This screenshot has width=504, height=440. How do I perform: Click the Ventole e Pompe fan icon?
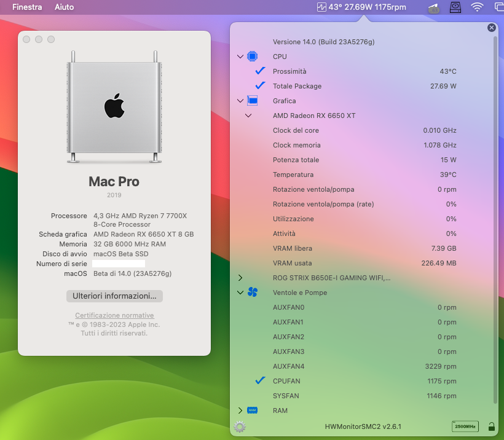[x=253, y=292]
